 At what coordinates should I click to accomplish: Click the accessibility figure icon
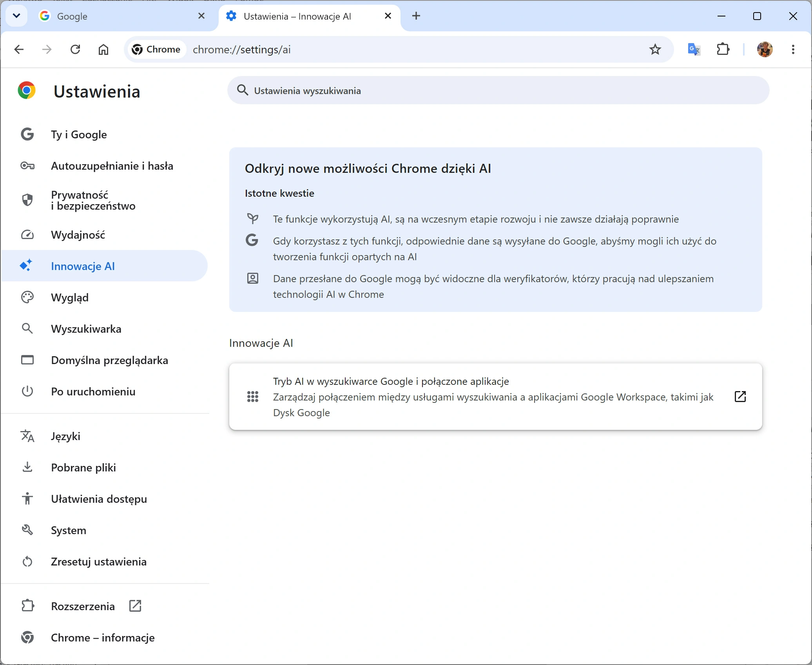coord(27,498)
